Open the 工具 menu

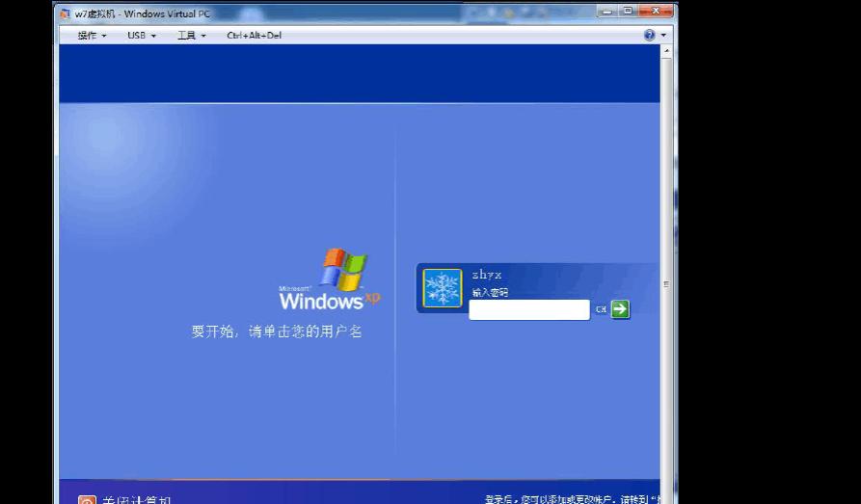191,35
